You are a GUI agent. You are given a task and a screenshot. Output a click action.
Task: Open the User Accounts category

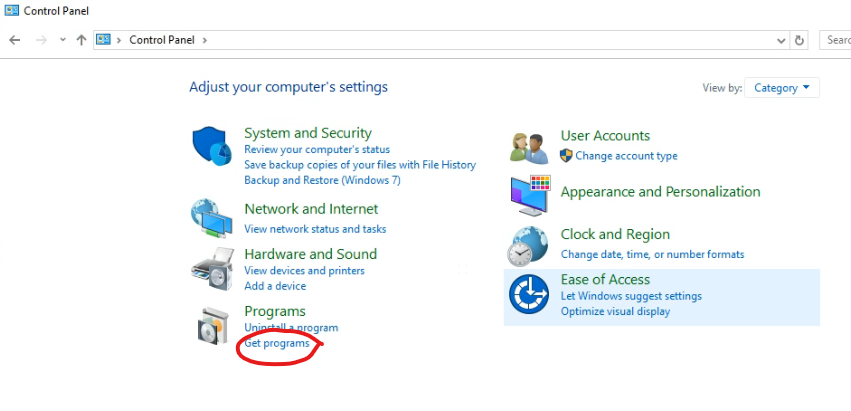605,136
